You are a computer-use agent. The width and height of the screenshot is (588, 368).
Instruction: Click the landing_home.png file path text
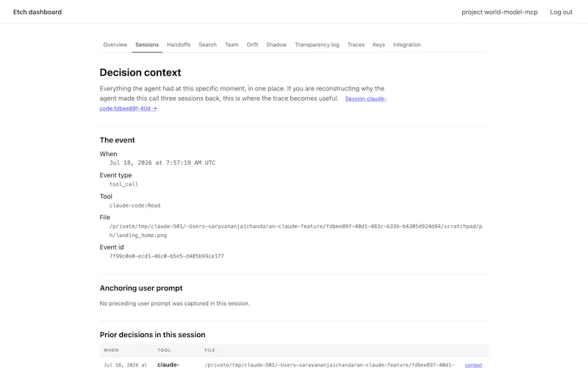(x=295, y=231)
